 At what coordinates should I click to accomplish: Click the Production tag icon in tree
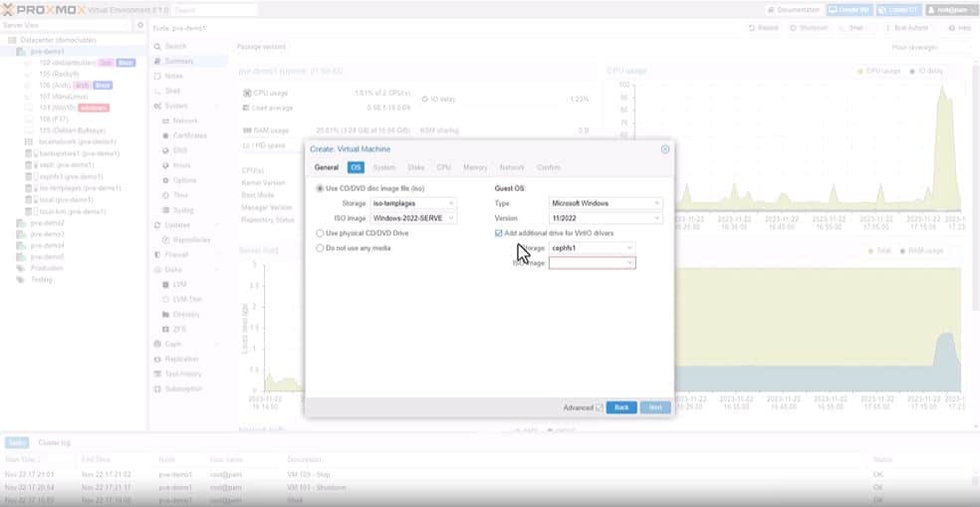[20, 268]
